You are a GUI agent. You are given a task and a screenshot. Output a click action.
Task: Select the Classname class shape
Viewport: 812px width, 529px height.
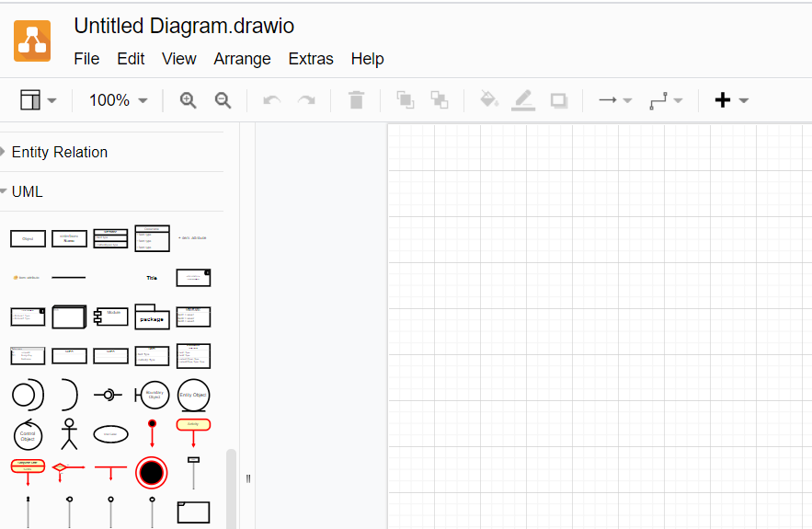152,238
